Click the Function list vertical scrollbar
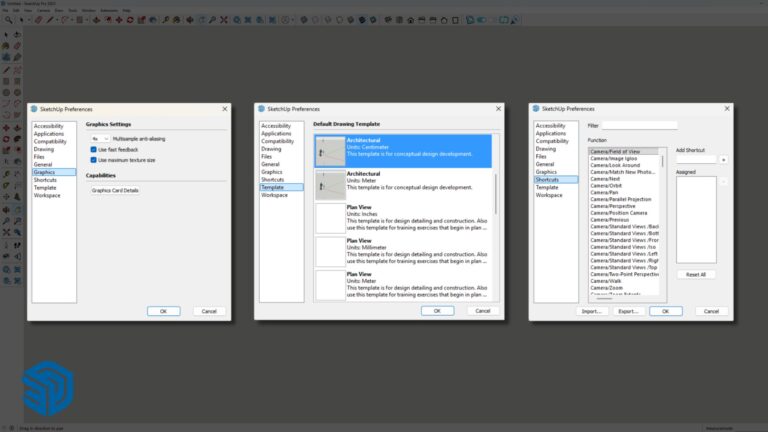768x432 pixels. coord(663,161)
